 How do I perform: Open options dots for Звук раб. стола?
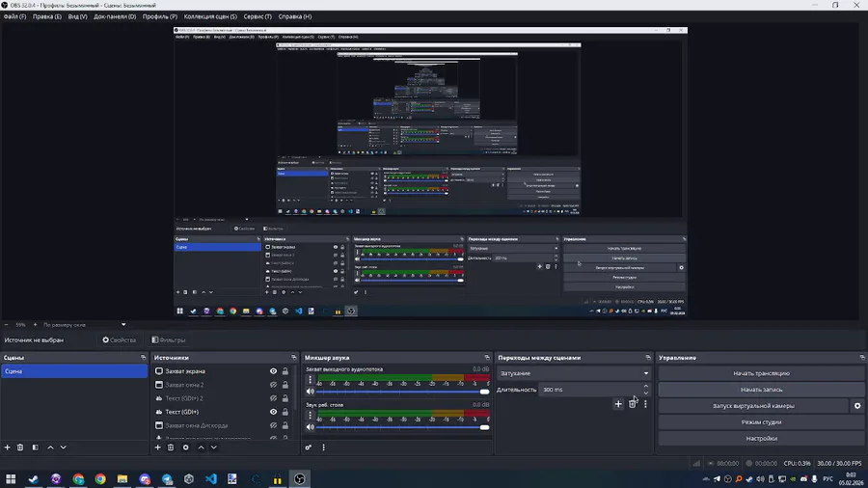pos(310,415)
